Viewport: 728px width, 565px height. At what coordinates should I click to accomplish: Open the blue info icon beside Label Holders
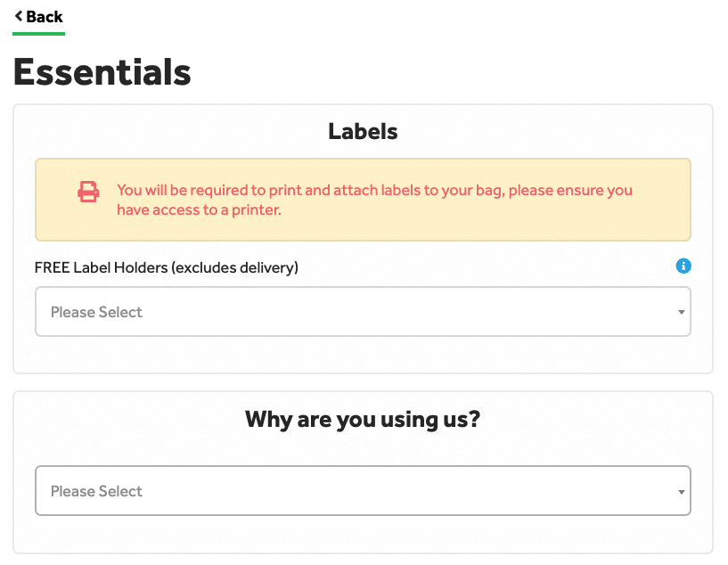tap(683, 266)
